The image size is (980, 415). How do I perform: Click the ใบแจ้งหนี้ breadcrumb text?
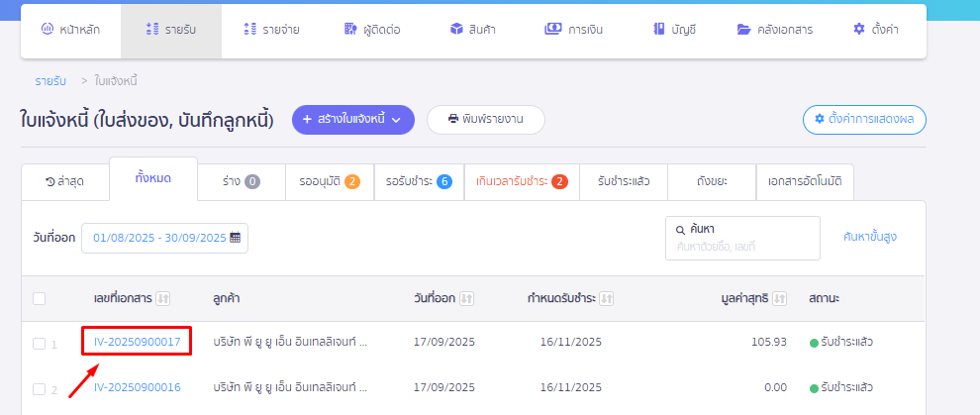(116, 80)
